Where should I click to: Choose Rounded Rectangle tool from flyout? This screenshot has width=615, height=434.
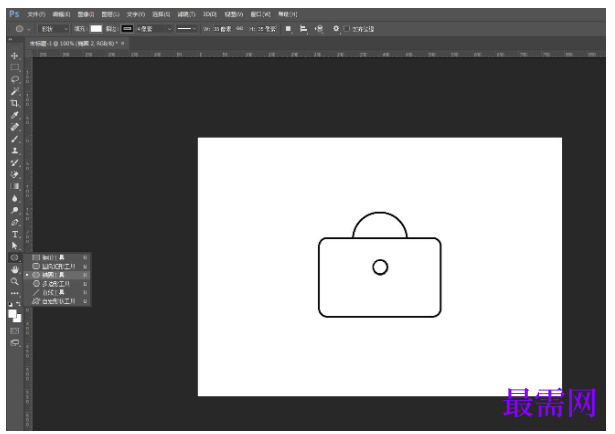pos(58,266)
